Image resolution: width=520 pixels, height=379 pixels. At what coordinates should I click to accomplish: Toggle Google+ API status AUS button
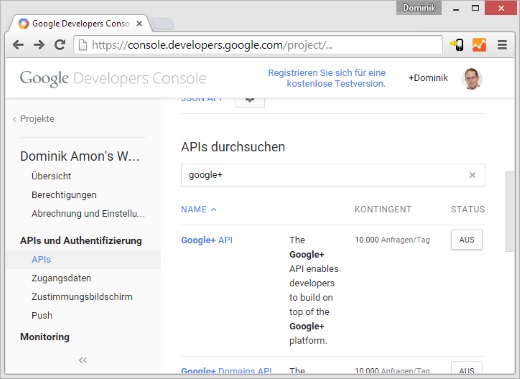(x=467, y=240)
